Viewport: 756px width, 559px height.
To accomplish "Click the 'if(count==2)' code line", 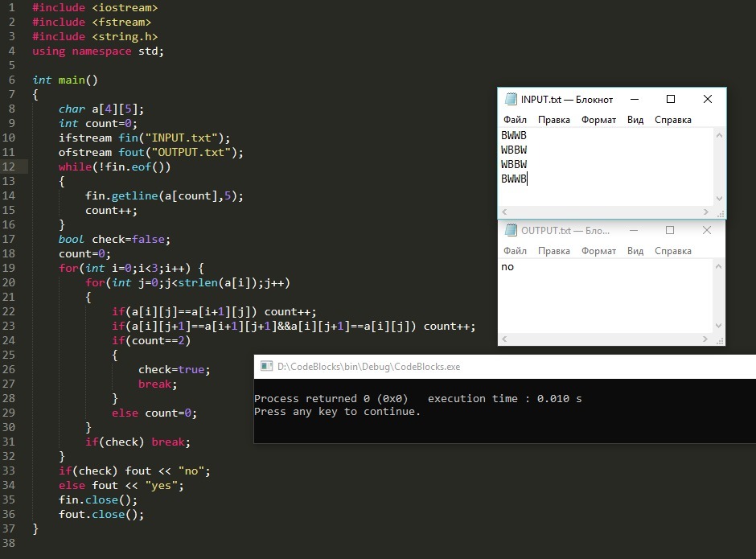I will pos(151,340).
